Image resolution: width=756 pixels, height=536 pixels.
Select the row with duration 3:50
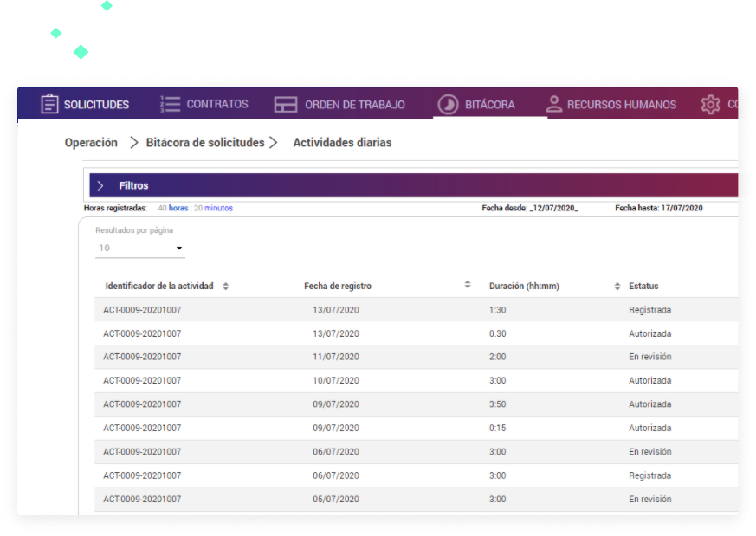coord(416,404)
